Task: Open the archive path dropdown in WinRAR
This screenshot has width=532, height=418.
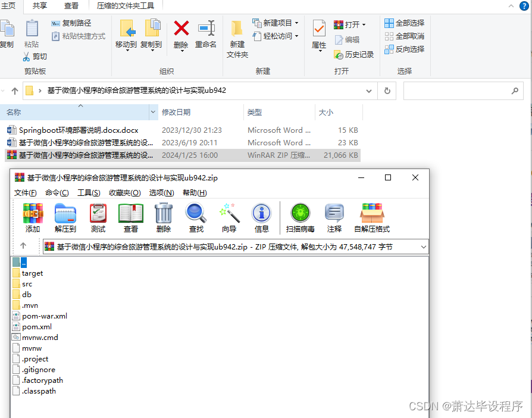Action: (x=422, y=246)
